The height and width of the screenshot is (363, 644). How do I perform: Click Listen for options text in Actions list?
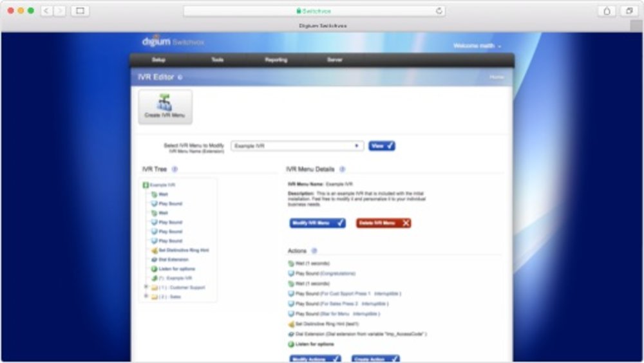(315, 344)
